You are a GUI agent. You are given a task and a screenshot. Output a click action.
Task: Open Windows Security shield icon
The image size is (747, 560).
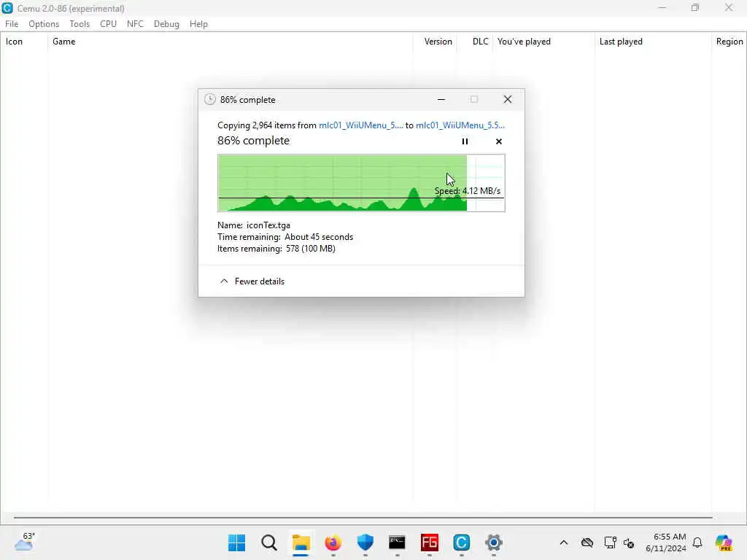365,542
